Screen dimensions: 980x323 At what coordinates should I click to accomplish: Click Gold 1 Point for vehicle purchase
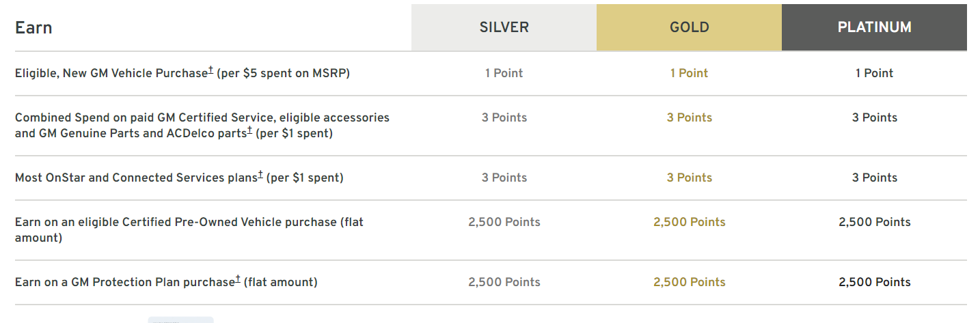tap(689, 73)
